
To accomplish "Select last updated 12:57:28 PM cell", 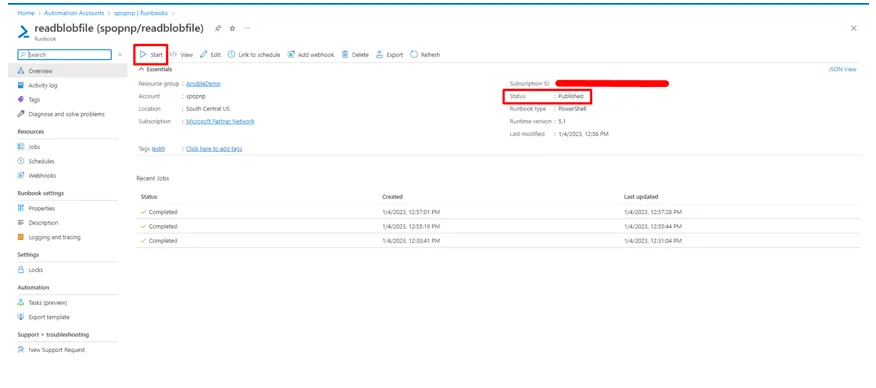I will point(653,212).
